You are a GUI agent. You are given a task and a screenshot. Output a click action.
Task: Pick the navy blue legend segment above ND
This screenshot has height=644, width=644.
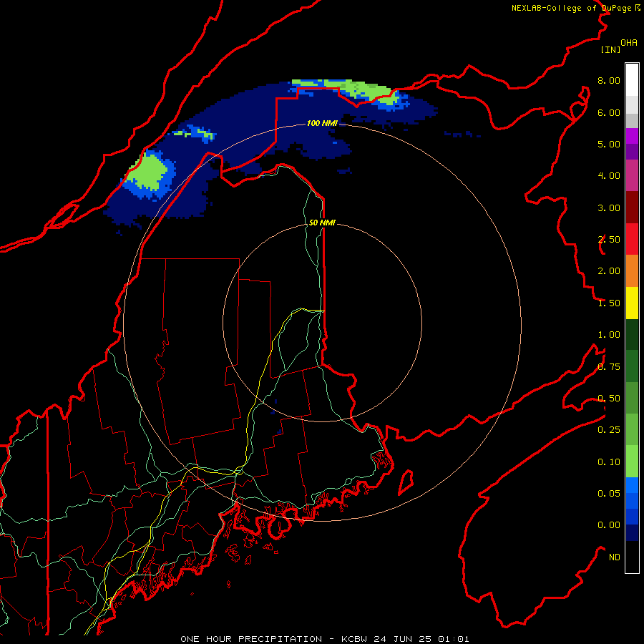[x=632, y=532]
